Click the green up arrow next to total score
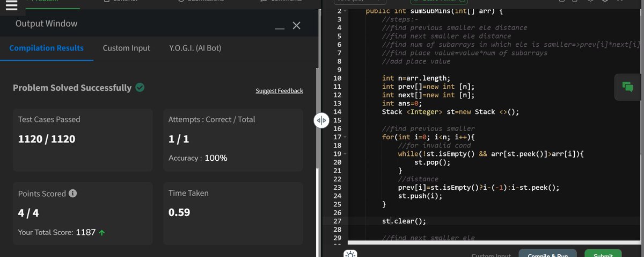Viewport: 644px width, 257px height. [102, 233]
